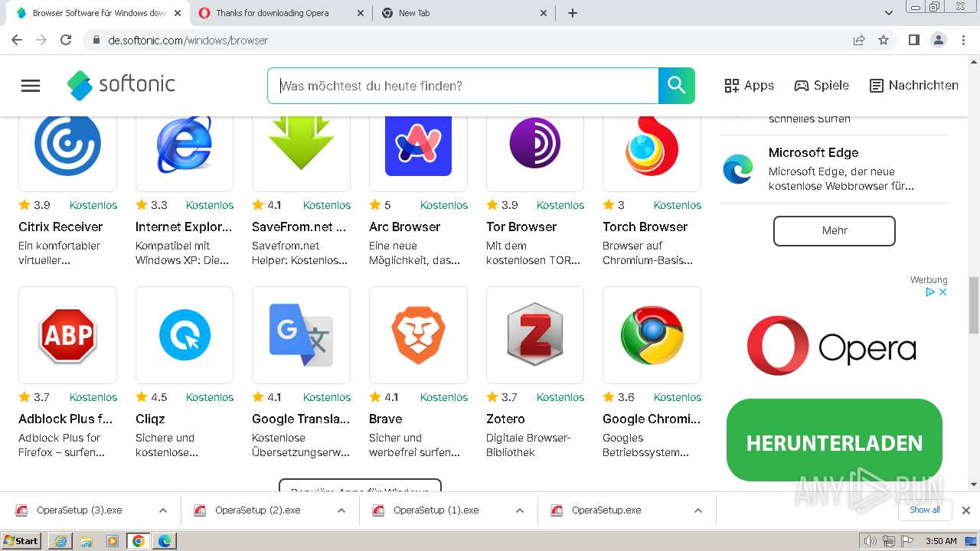Open the Tor Browser title link
This screenshot has height=551, width=980.
tap(521, 227)
